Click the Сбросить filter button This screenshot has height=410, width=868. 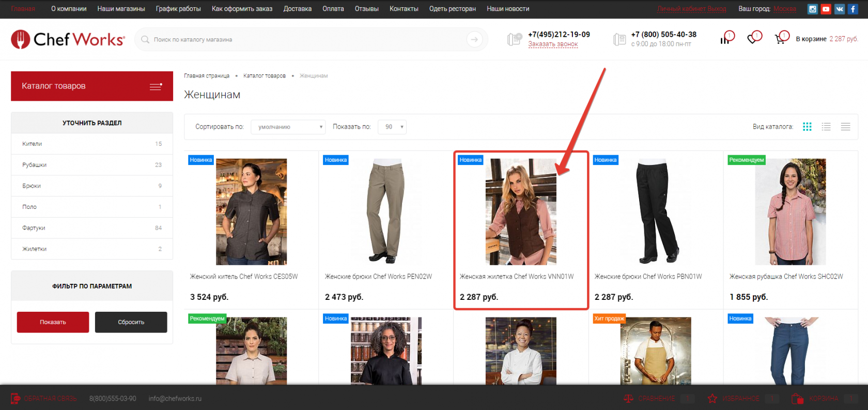(x=131, y=322)
